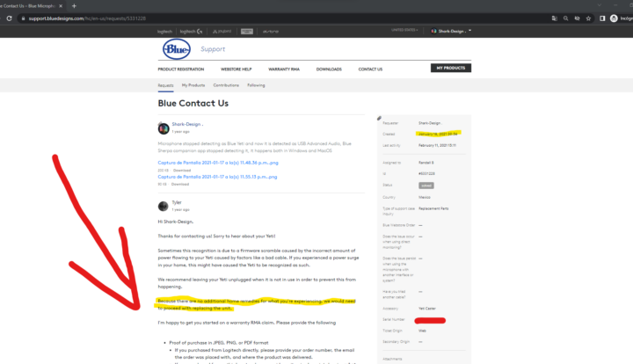Reload the page with the refresh icon
The image size is (633, 364).
9,18
